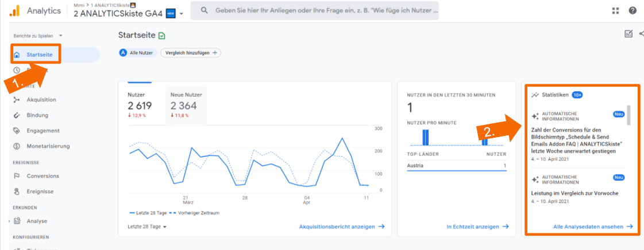This screenshot has height=250, width=644.
Task: Open the Akquisition menu item
Action: pos(41,100)
